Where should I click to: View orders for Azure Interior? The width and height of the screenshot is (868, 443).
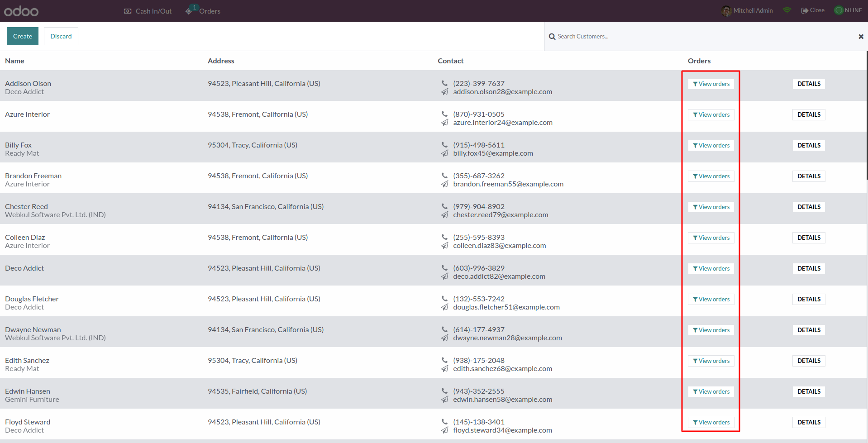[x=711, y=114]
